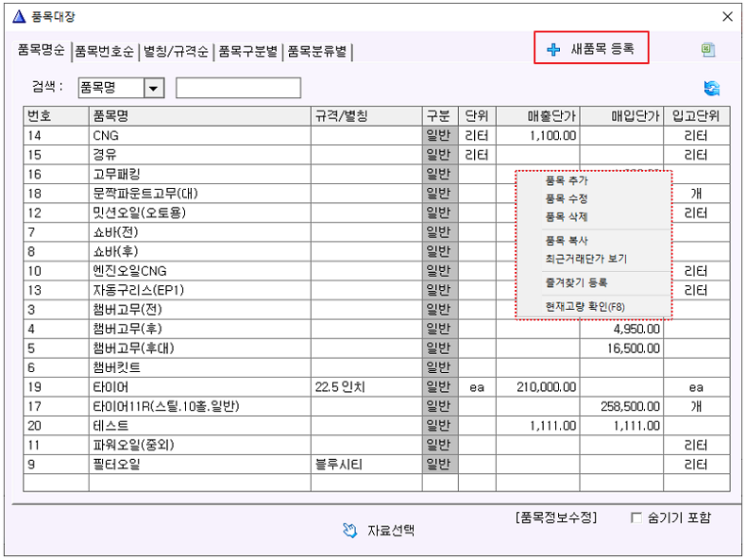Click the 블루시티 spec cell
The height and width of the screenshot is (560, 746).
(366, 465)
